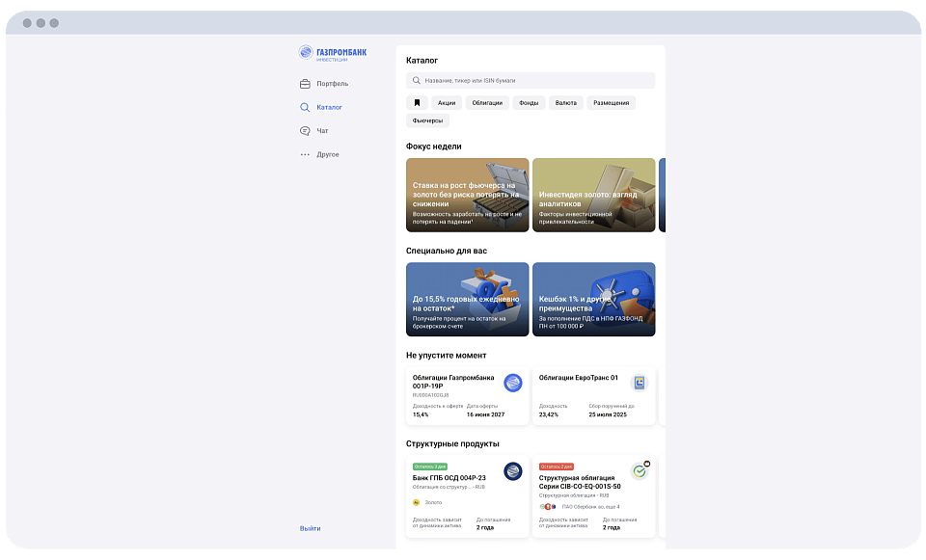This screenshot has width=926, height=560.
Task: Open the gold futures growth banner
Action: (467, 195)
